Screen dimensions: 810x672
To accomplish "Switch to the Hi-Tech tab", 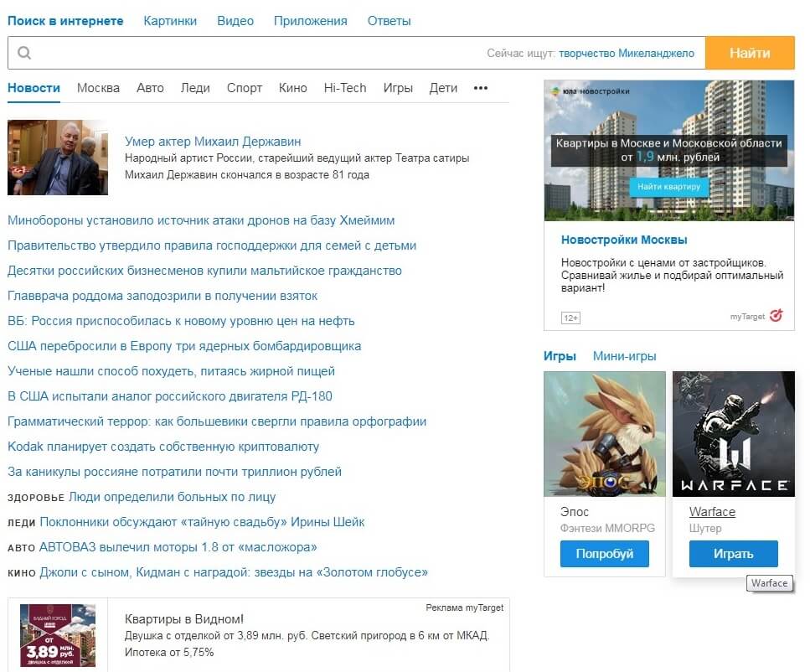I will click(344, 87).
